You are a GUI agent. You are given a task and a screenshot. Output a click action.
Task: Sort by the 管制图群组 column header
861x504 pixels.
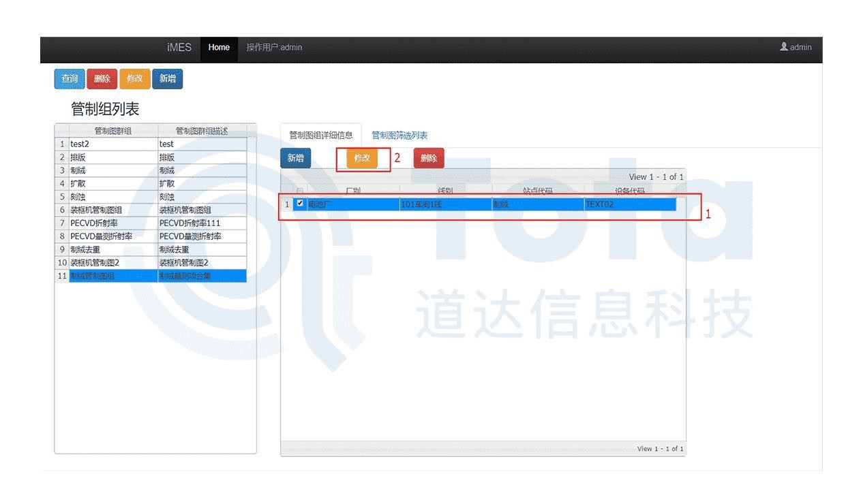pos(113,131)
